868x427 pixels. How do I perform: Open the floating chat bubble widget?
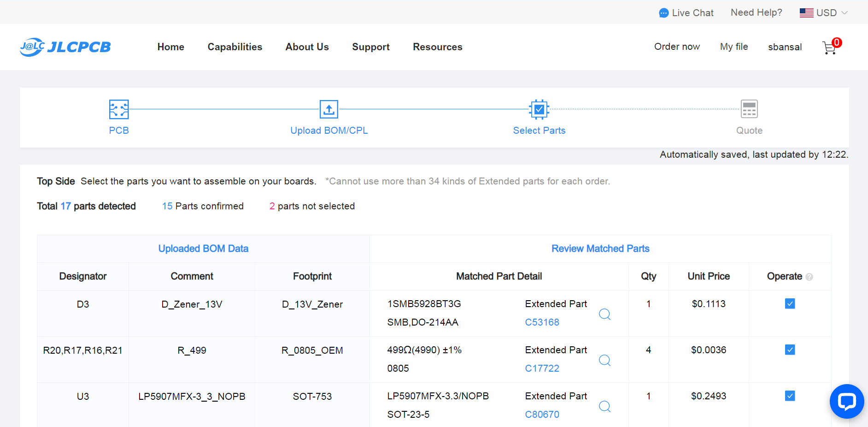[x=847, y=401]
